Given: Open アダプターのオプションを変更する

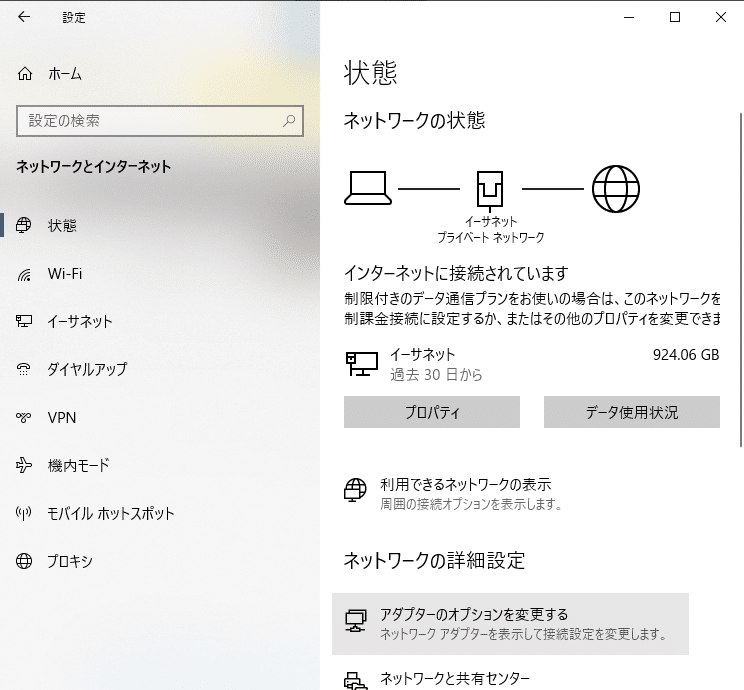Looking at the screenshot, I should point(510,624).
